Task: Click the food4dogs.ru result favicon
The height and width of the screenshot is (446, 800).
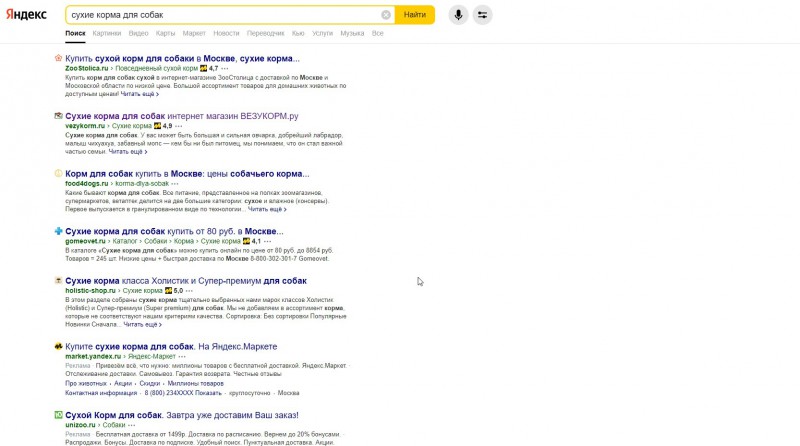Action: [x=58, y=174]
